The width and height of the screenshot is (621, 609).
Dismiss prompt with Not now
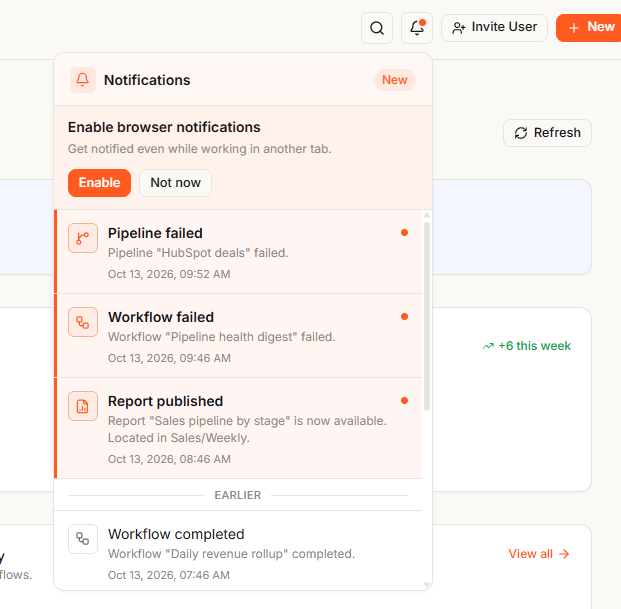(x=175, y=183)
